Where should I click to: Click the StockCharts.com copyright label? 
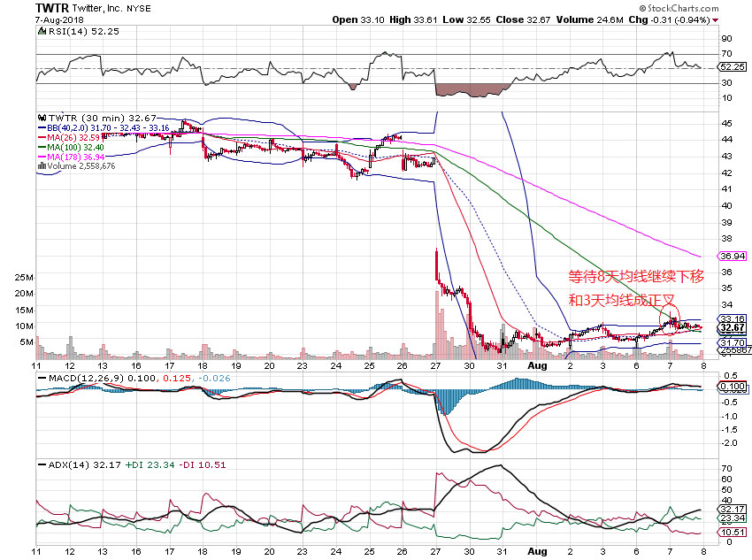point(679,8)
